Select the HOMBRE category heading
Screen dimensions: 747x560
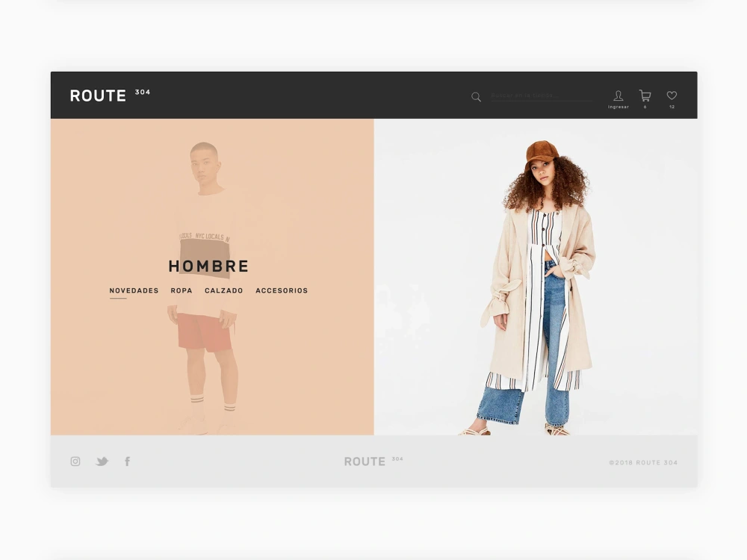[x=208, y=267]
